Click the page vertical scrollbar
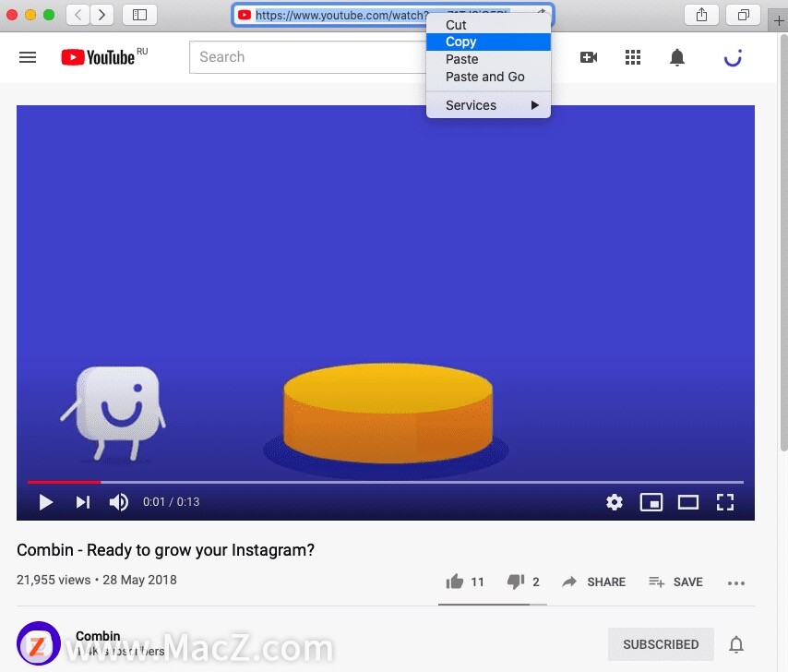788x672 pixels. point(783,241)
